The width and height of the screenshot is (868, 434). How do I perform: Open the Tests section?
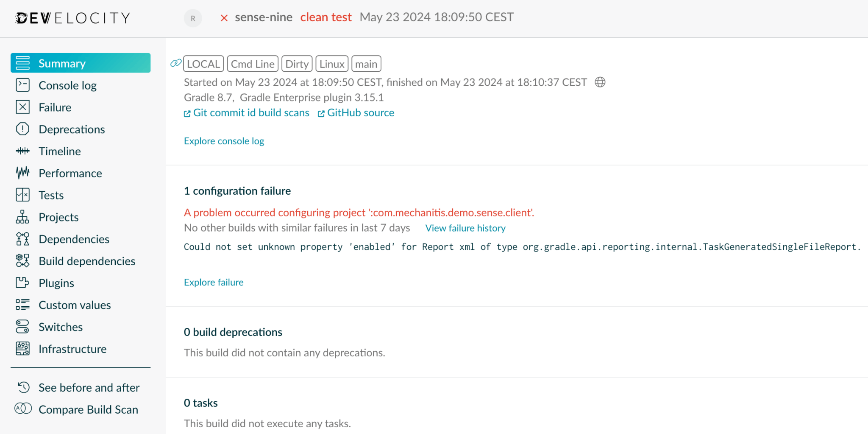coord(51,195)
